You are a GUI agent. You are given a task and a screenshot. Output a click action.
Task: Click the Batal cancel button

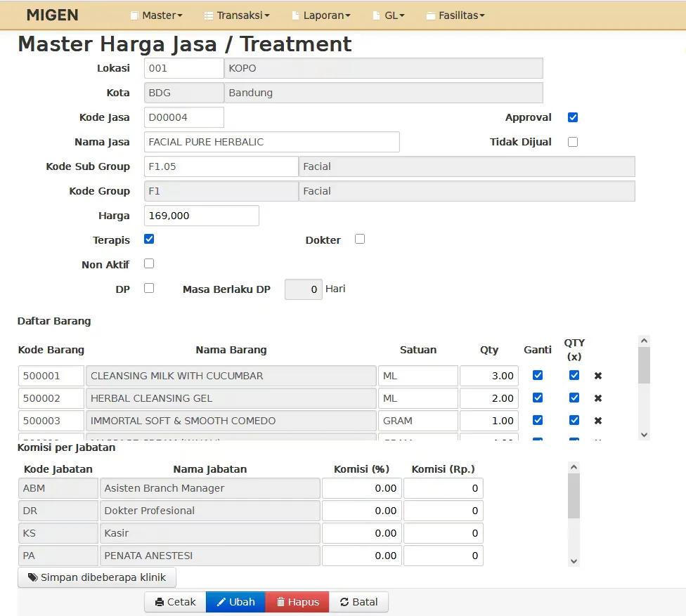(x=358, y=602)
